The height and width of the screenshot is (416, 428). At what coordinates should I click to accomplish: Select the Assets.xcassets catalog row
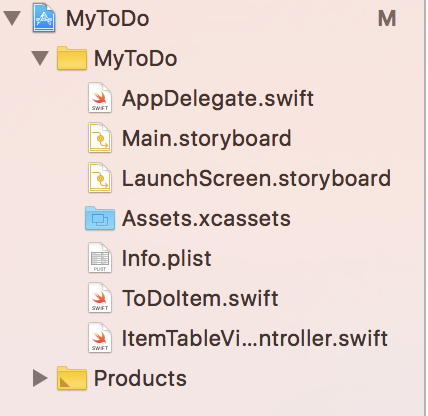[x=206, y=218]
